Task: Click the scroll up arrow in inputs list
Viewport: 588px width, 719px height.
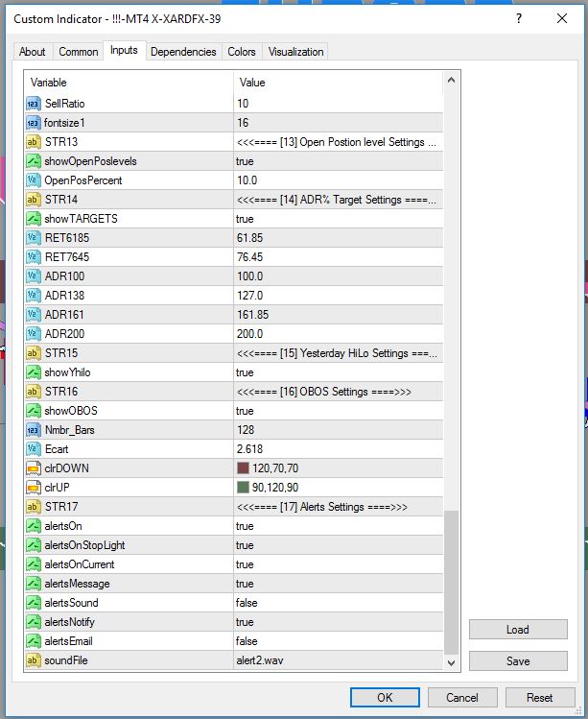Action: click(452, 82)
